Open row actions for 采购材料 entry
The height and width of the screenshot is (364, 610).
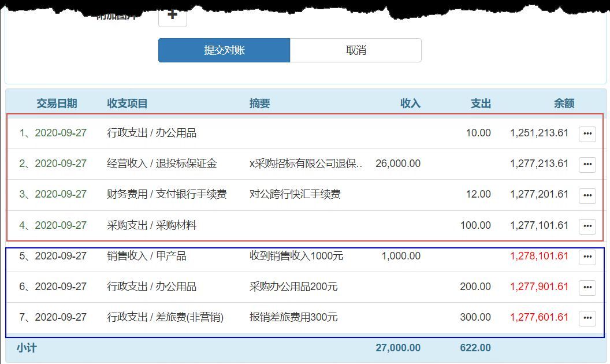587,226
